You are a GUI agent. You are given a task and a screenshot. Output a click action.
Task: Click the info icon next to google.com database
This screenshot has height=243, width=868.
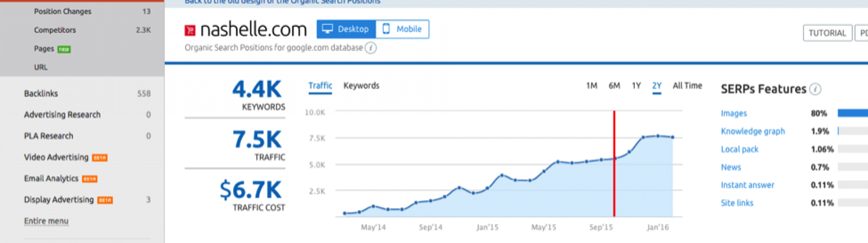coord(370,48)
